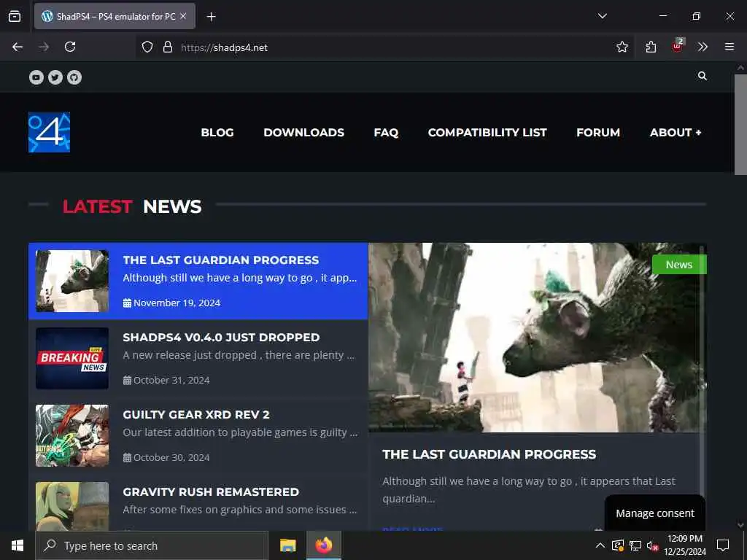Open the muted volume tray icon

pyautogui.click(x=653, y=545)
